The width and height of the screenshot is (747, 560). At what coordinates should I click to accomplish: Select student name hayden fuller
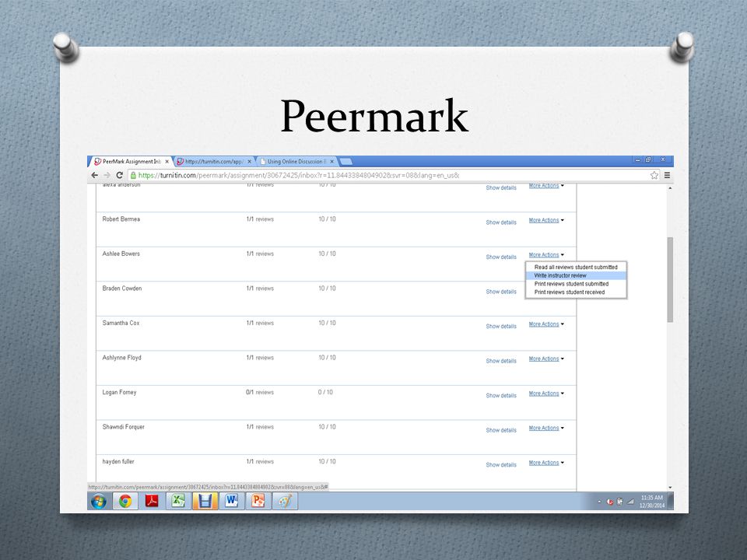[118, 462]
